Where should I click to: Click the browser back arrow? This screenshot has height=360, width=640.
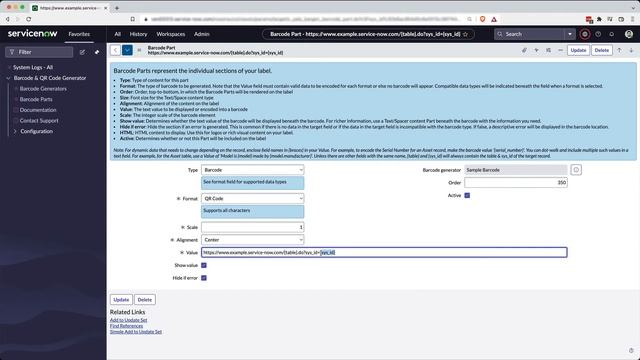point(7,19)
